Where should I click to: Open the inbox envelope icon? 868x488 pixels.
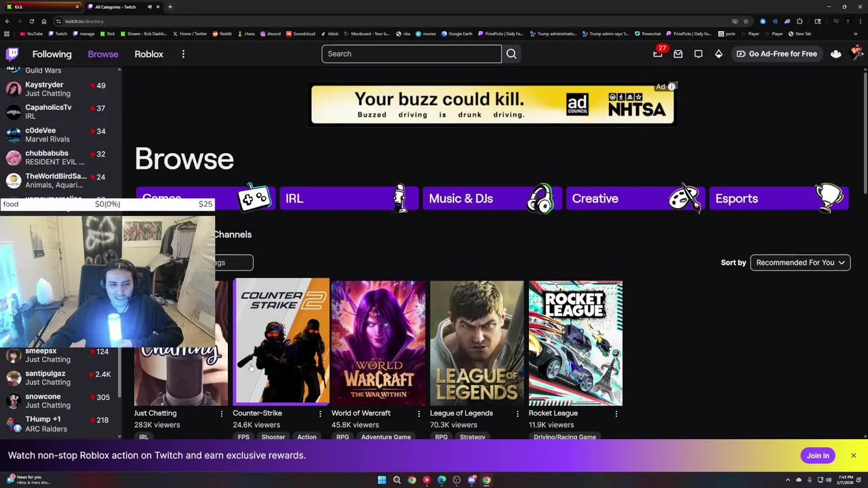coord(678,54)
